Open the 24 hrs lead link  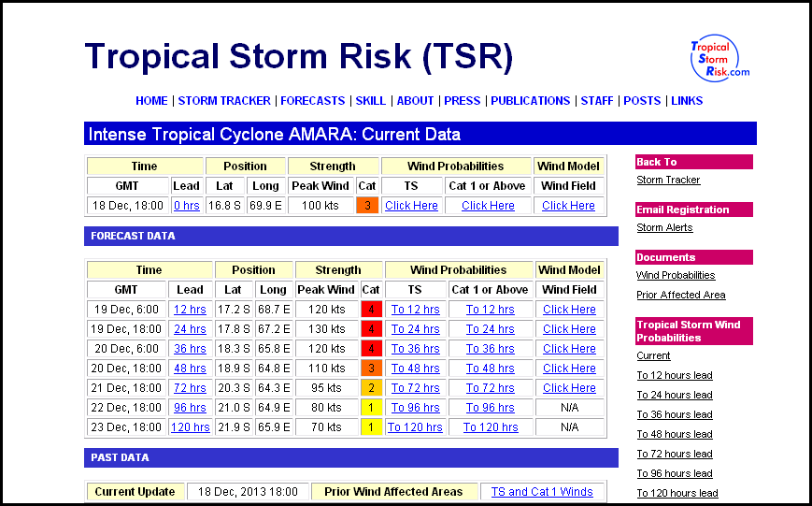point(190,328)
